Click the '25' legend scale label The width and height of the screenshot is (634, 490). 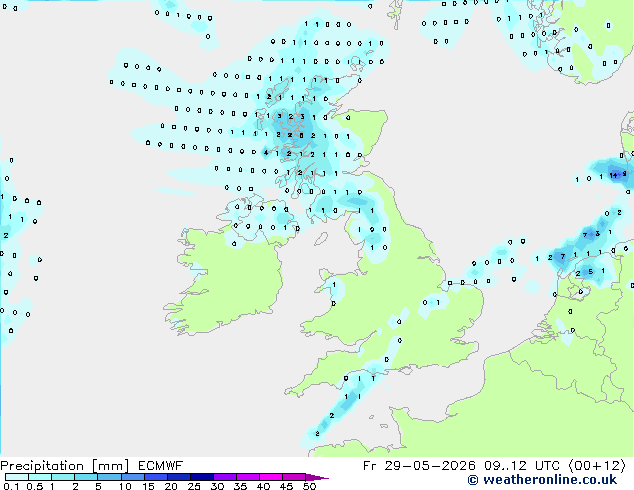pyautogui.click(x=194, y=486)
